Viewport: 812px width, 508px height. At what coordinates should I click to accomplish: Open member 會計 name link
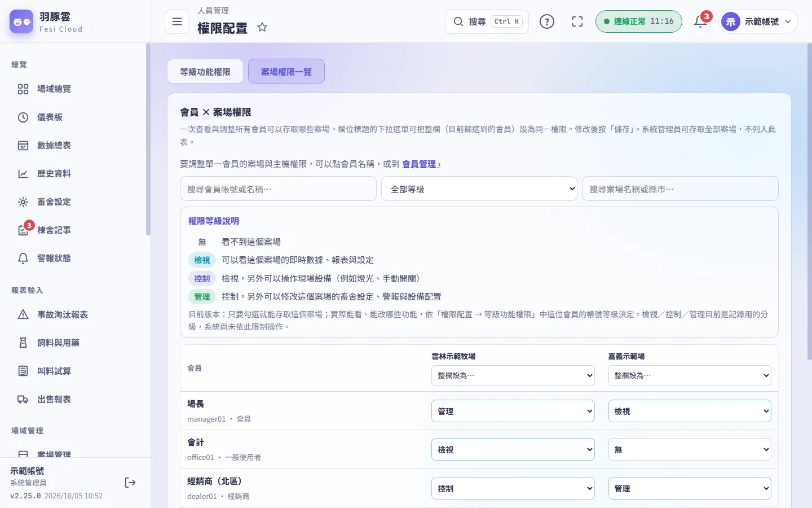(x=196, y=443)
